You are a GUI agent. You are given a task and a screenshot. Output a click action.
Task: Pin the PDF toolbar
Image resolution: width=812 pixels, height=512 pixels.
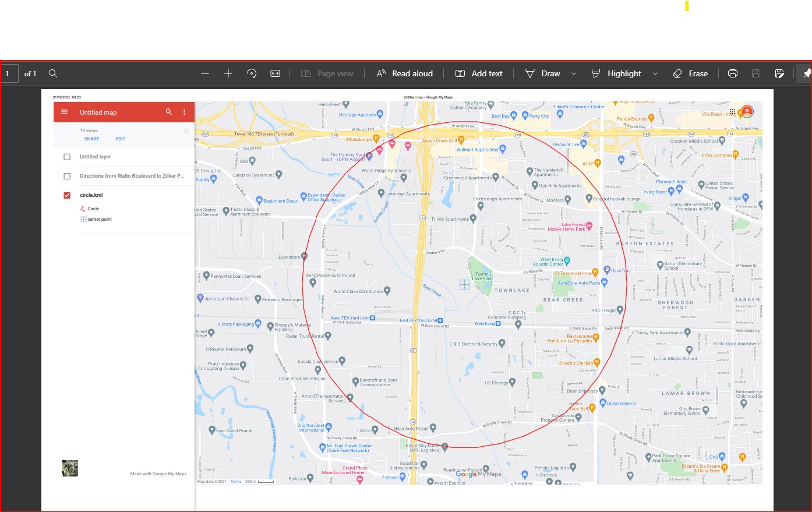click(807, 73)
